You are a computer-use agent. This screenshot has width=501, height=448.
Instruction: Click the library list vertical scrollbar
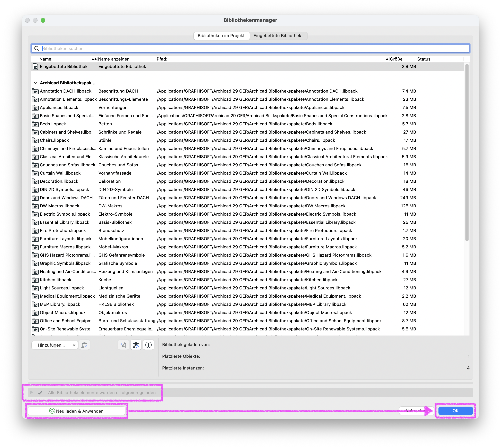coord(467,153)
